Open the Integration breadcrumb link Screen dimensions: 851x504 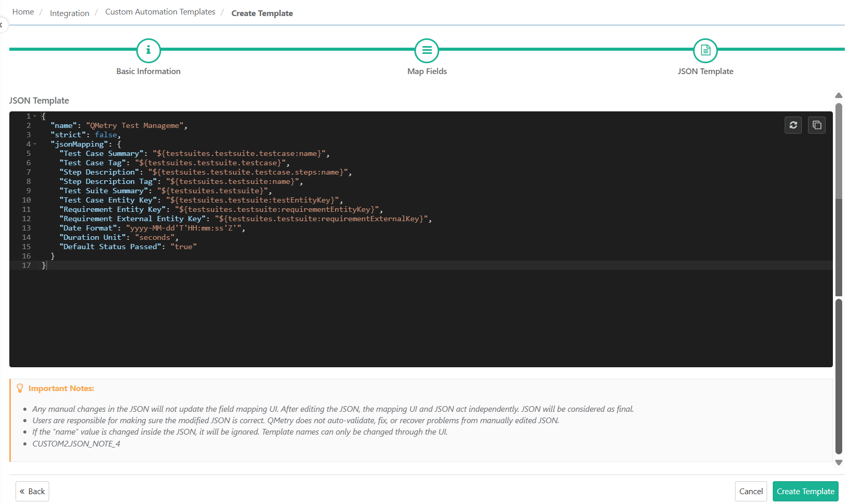[x=69, y=13]
